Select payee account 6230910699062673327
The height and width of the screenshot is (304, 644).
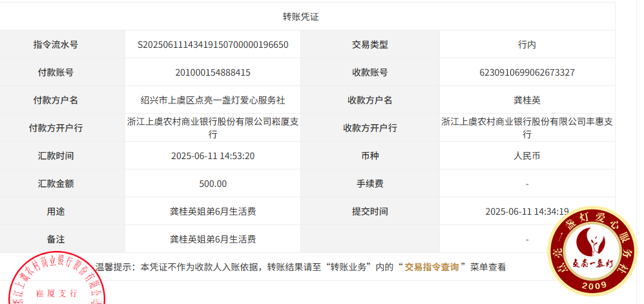527,72
